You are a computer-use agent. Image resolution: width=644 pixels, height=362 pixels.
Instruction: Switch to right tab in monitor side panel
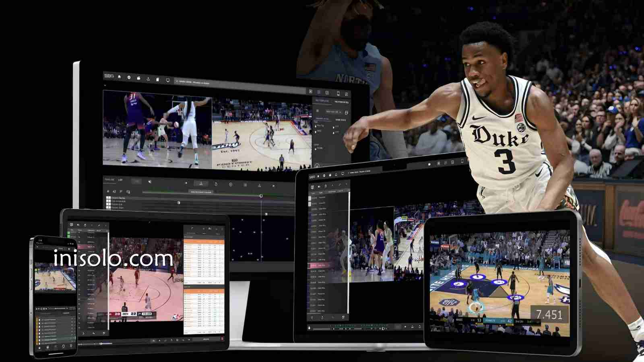tap(341, 102)
